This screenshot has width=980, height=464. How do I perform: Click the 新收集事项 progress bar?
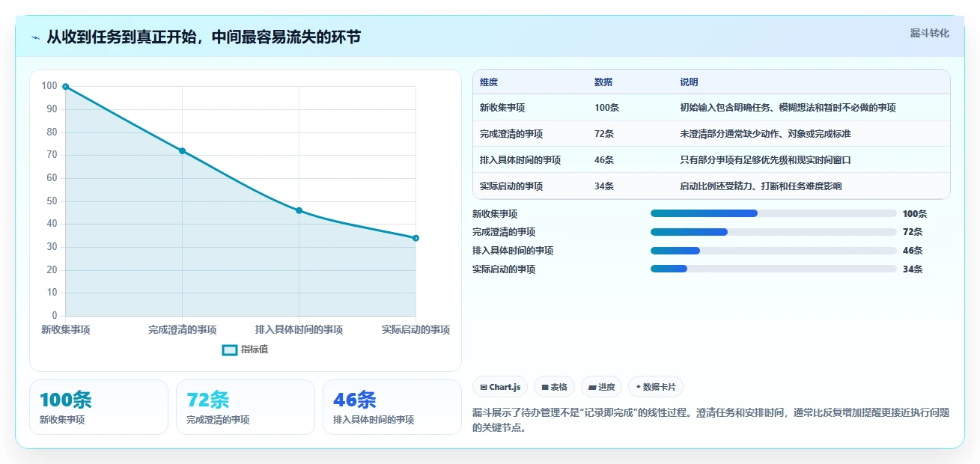point(773,214)
